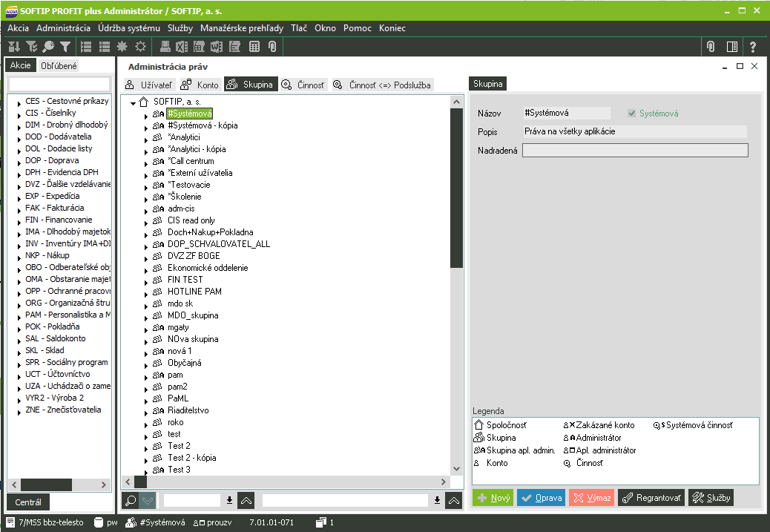Click the Word export toolbar icon
Image resolution: width=770 pixels, height=532 pixels.
[x=217, y=46]
